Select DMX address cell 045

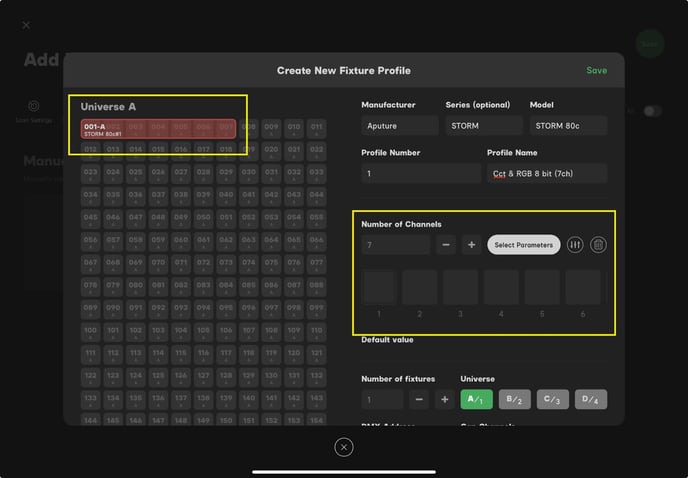[90, 219]
